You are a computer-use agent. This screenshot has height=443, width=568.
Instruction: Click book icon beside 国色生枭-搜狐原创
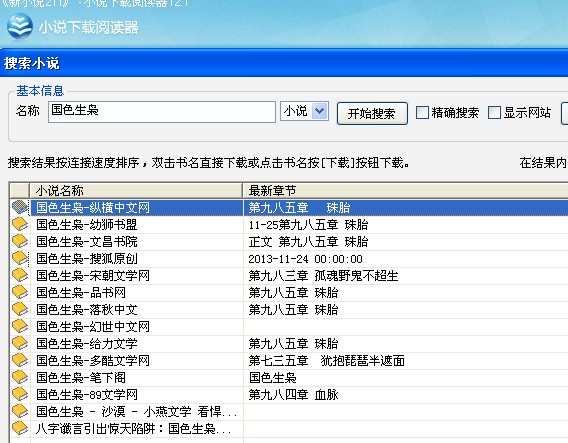pos(20,258)
